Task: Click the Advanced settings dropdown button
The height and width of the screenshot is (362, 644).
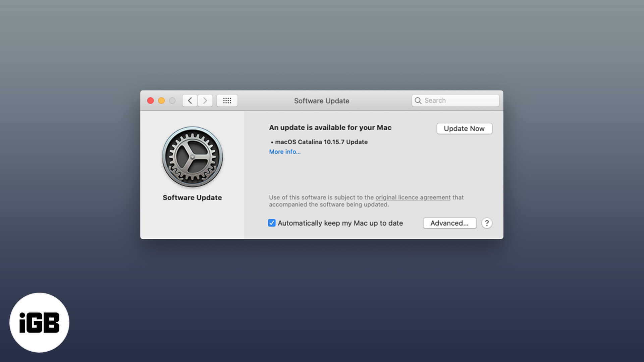Action: 449,223
